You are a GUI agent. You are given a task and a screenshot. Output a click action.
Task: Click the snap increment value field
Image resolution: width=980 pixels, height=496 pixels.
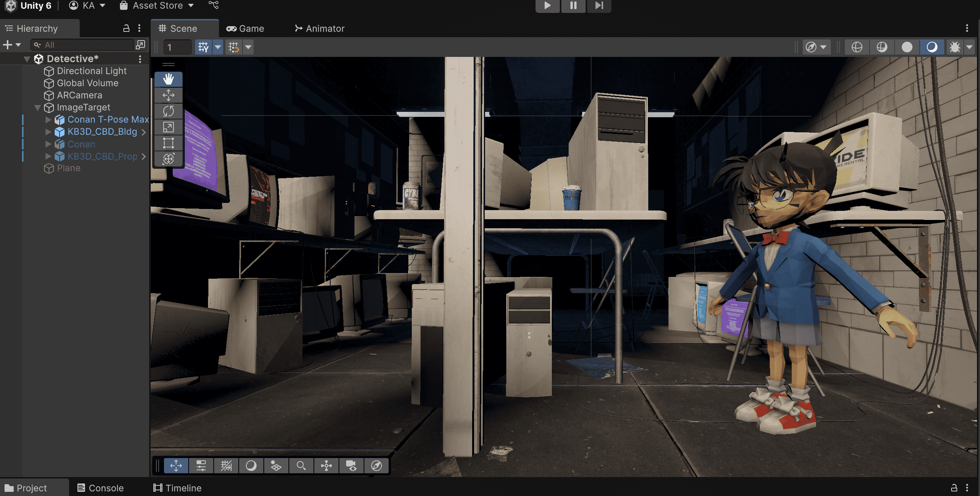click(x=177, y=47)
